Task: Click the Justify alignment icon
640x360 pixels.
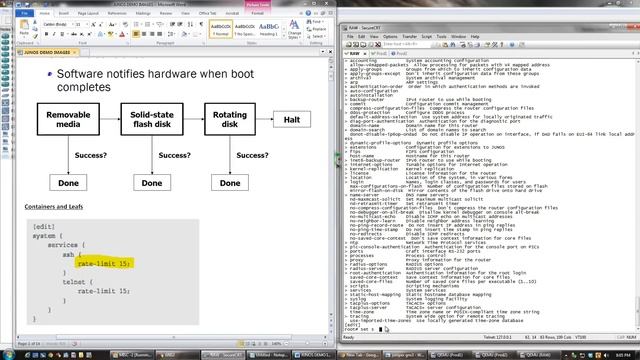Action: [160, 34]
